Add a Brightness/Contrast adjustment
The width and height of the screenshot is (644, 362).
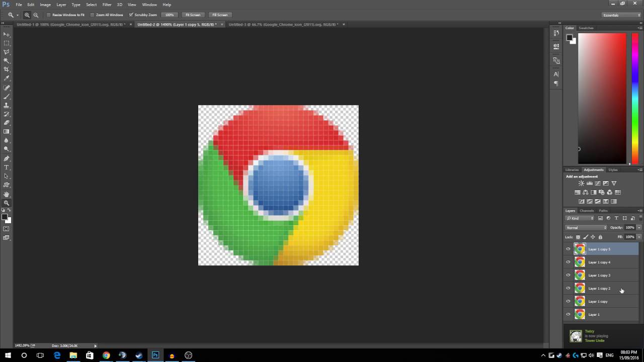581,184
